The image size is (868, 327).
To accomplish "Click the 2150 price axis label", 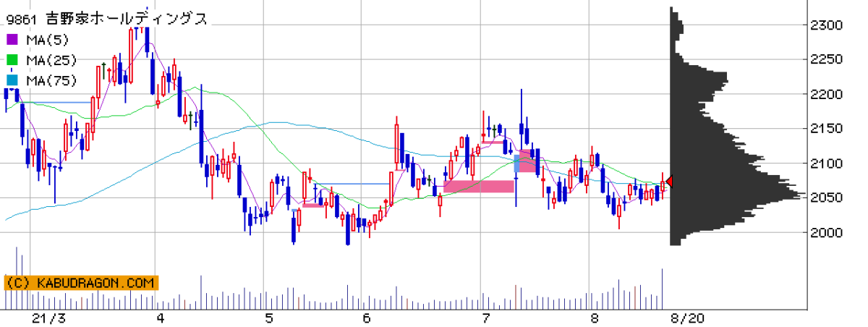I will coord(825,129).
